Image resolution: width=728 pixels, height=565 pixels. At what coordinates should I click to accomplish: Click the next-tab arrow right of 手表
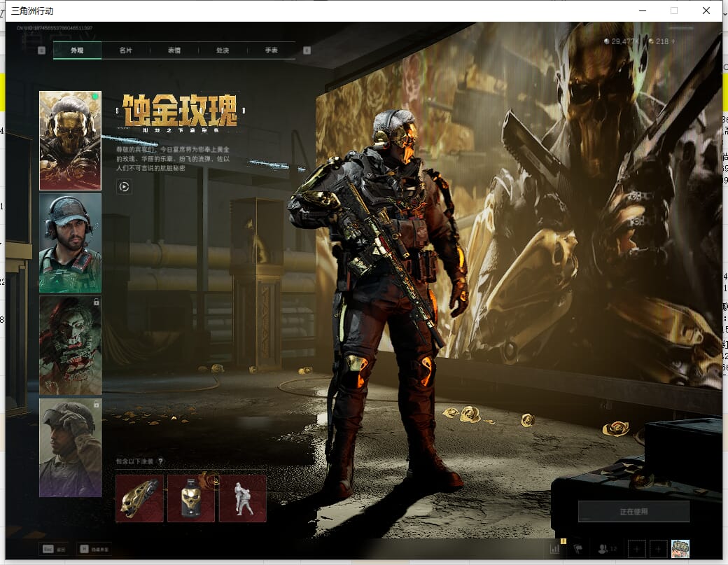(x=307, y=50)
